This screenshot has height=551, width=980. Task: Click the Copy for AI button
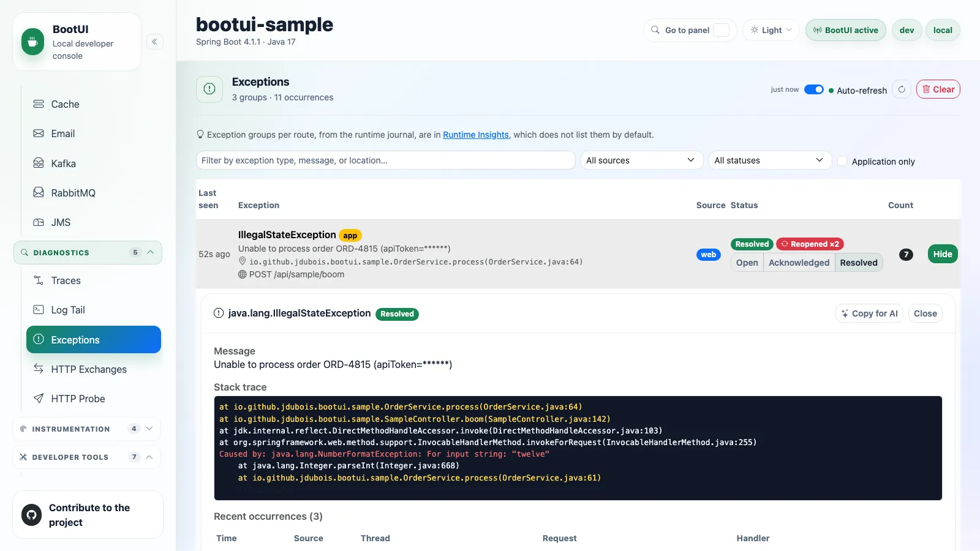[x=869, y=313]
